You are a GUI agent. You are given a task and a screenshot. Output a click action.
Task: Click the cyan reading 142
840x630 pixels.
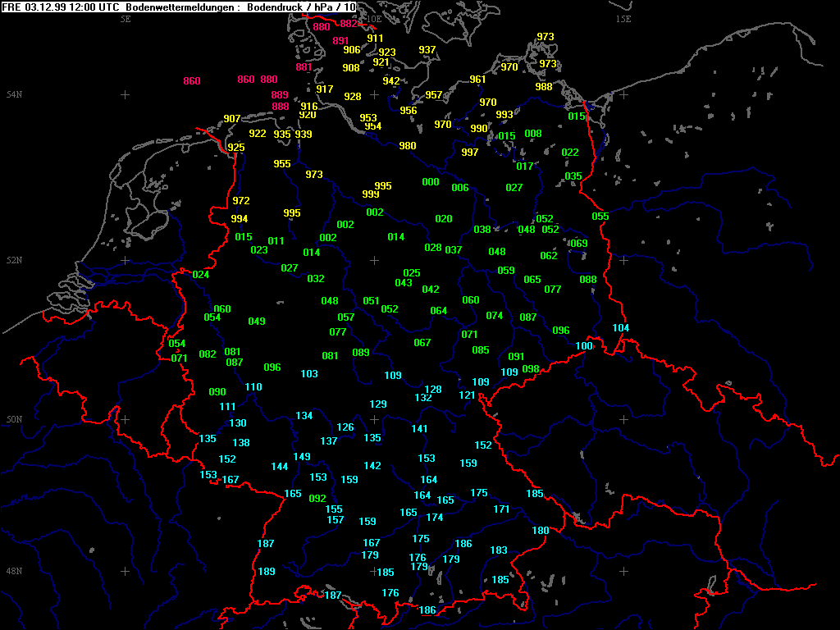pyautogui.click(x=372, y=466)
